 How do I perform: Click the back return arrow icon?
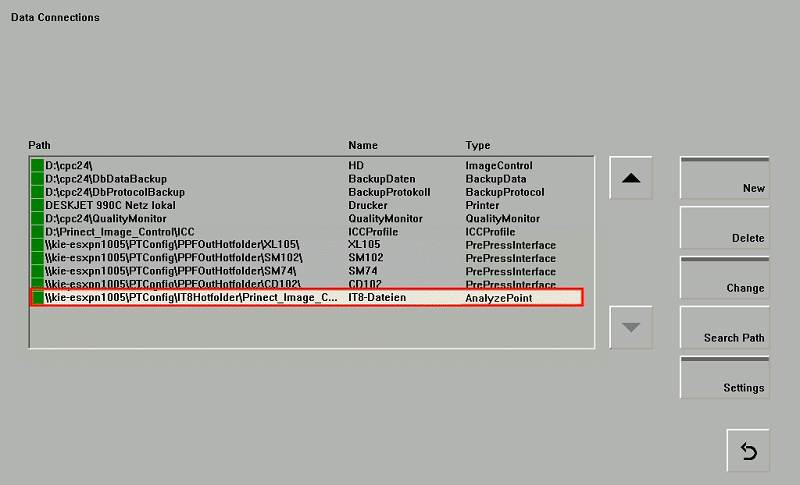tap(748, 451)
